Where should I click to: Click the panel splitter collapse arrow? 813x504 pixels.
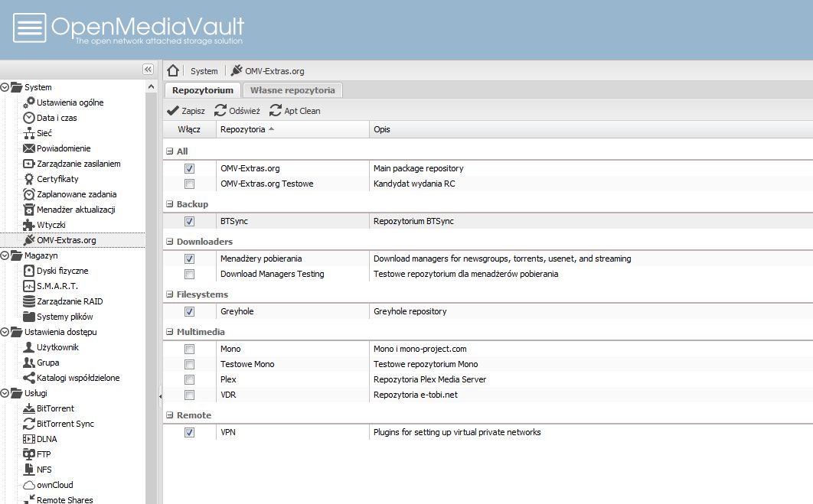[x=160, y=396]
